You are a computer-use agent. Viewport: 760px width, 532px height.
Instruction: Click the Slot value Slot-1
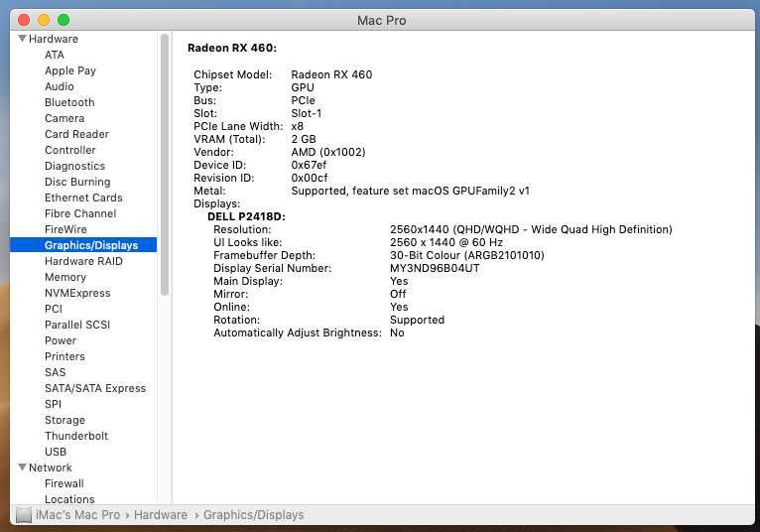[306, 113]
